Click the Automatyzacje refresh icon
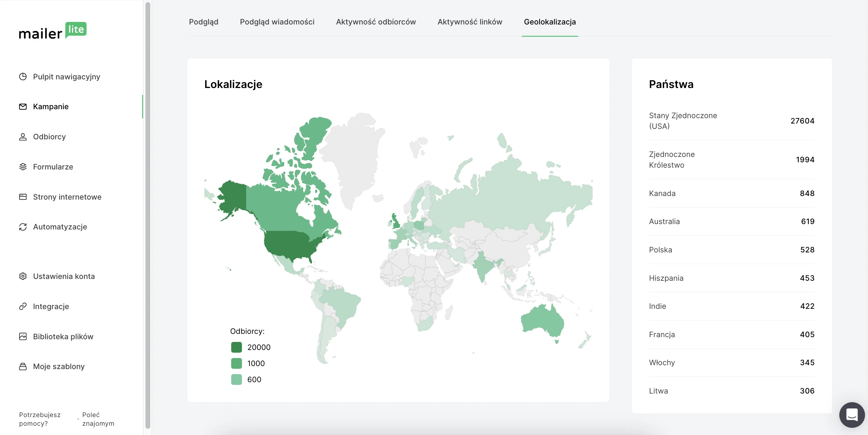Screen dimensions: 868x435 (23, 227)
